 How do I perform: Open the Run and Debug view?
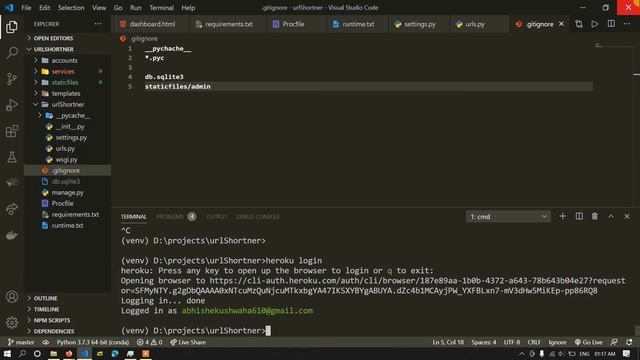(12, 105)
